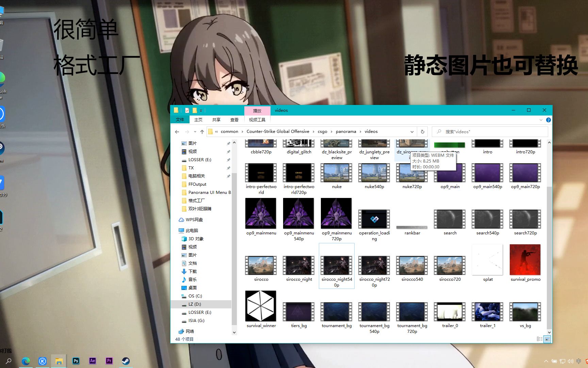Select ISIA (G:) drive
588x368 pixels.
click(x=196, y=321)
